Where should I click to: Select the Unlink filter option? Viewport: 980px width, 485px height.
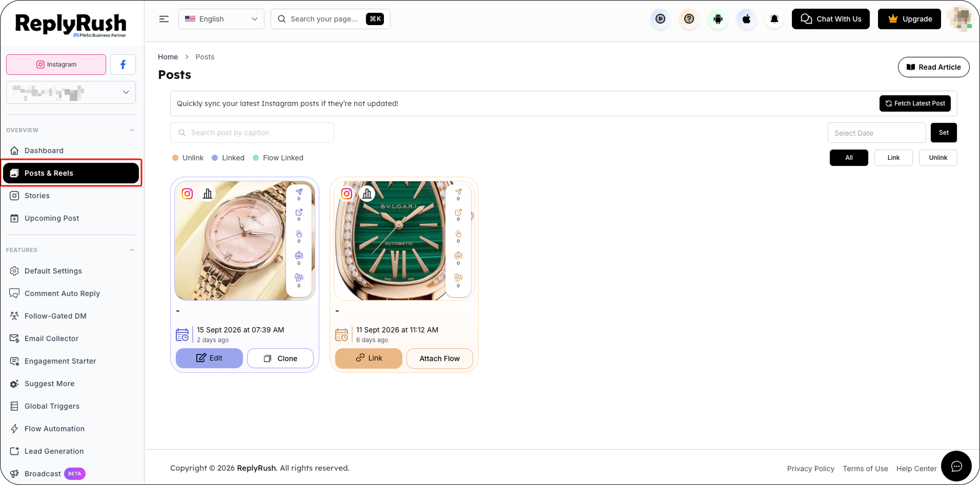(938, 158)
